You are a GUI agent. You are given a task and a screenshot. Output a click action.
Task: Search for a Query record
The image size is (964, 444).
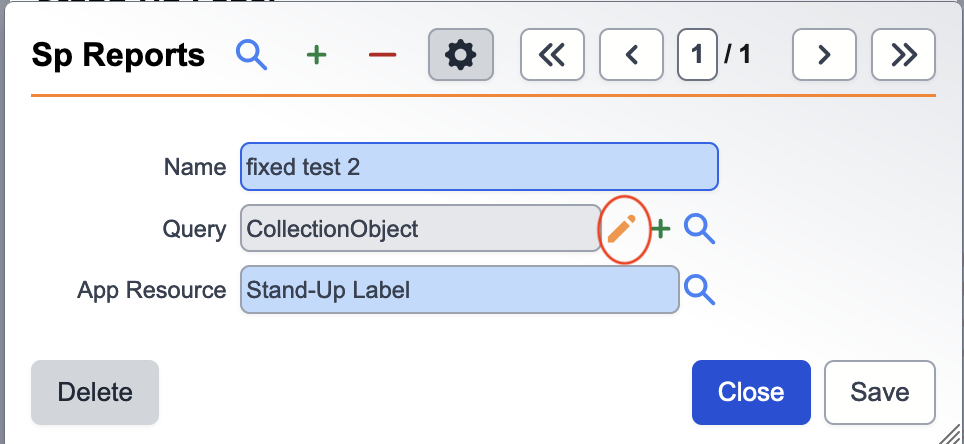tap(700, 230)
